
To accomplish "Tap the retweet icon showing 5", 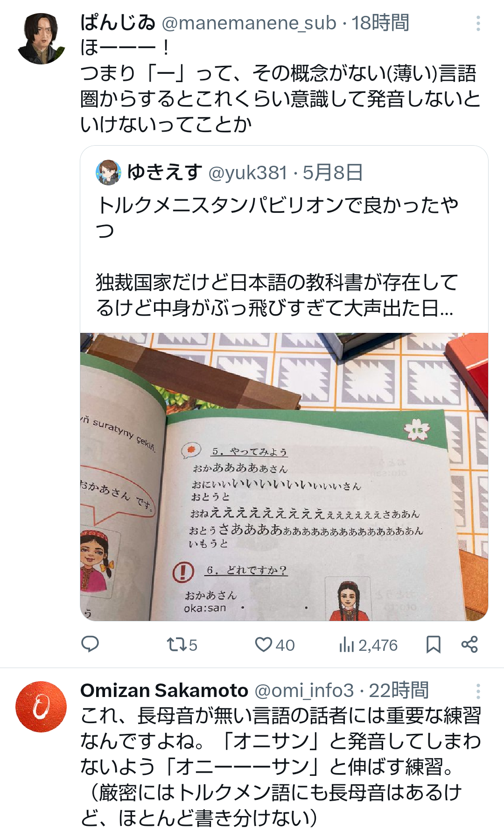I will (x=182, y=645).
